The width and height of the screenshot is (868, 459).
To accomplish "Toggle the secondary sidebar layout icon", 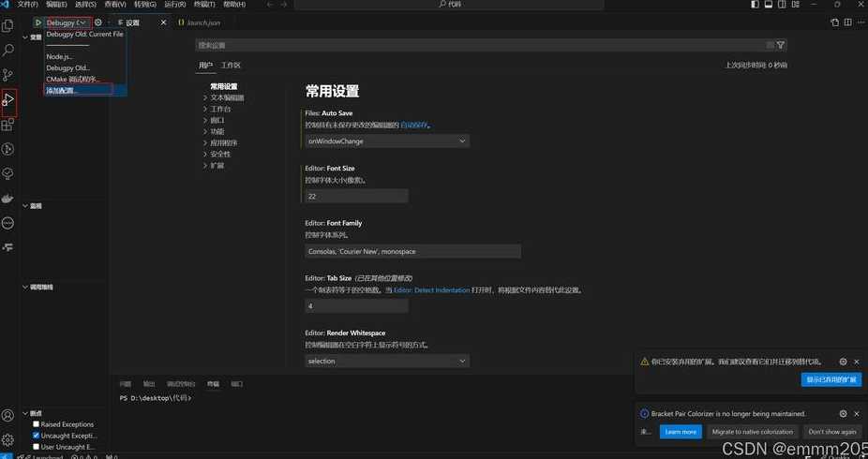I will coord(782,5).
